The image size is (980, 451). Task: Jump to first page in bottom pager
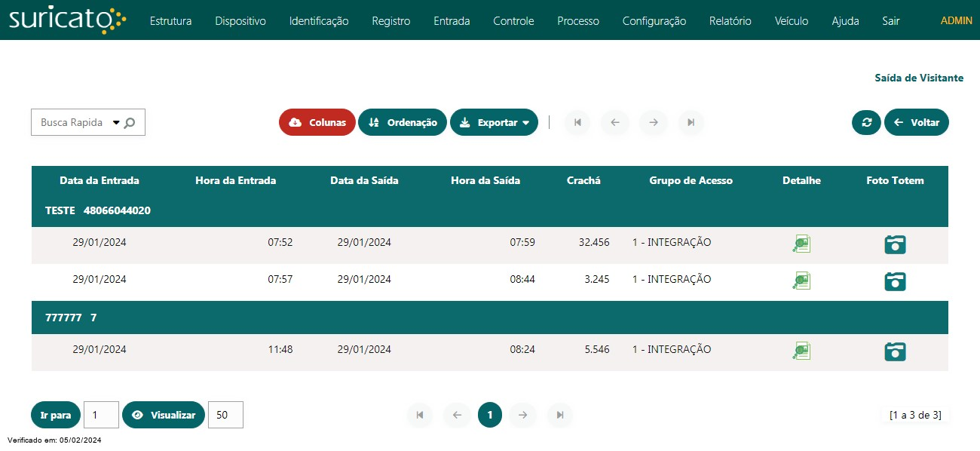[420, 415]
